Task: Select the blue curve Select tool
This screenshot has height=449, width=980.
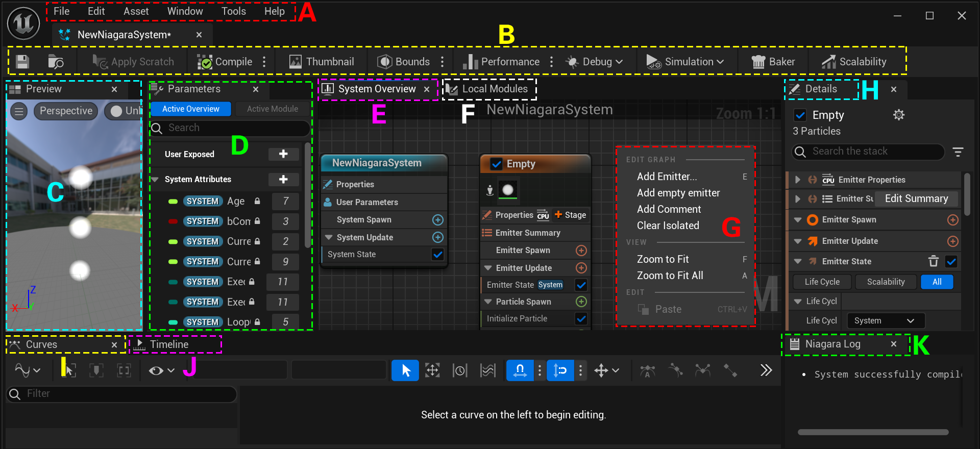Action: (405, 370)
